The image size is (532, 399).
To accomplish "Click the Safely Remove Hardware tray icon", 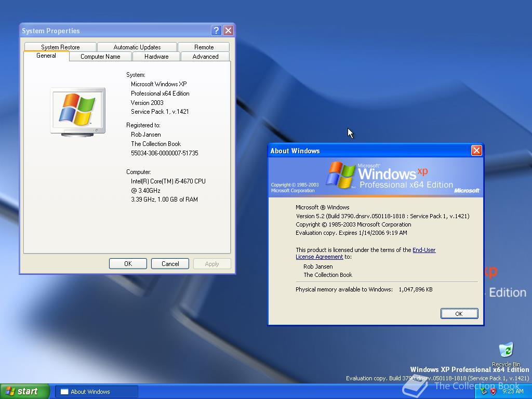I will 484,391.
